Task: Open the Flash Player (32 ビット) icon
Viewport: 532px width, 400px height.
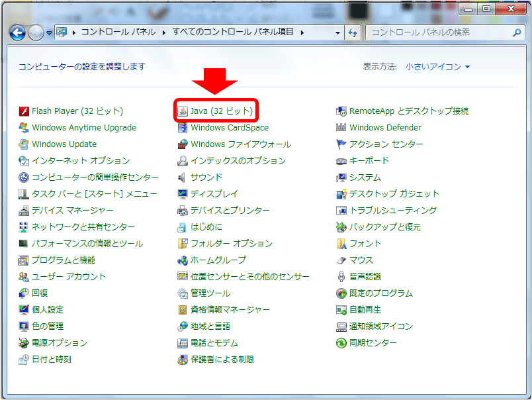Action: [x=24, y=111]
